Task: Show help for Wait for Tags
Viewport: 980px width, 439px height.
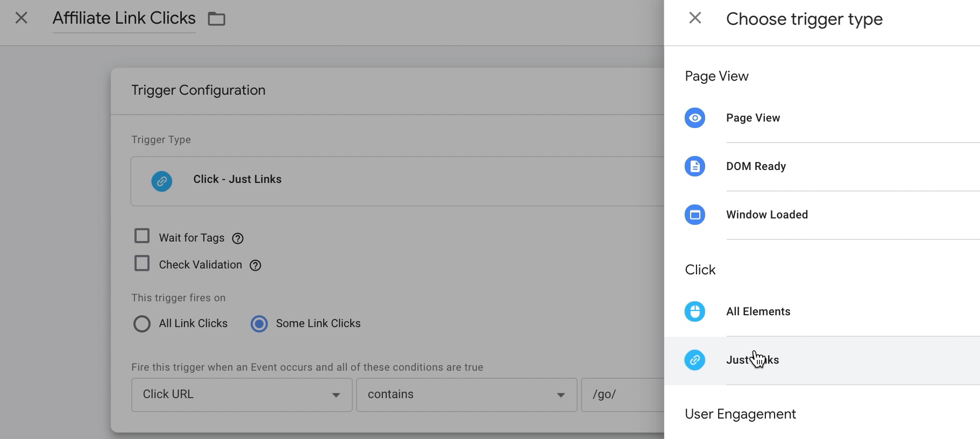Action: (238, 238)
